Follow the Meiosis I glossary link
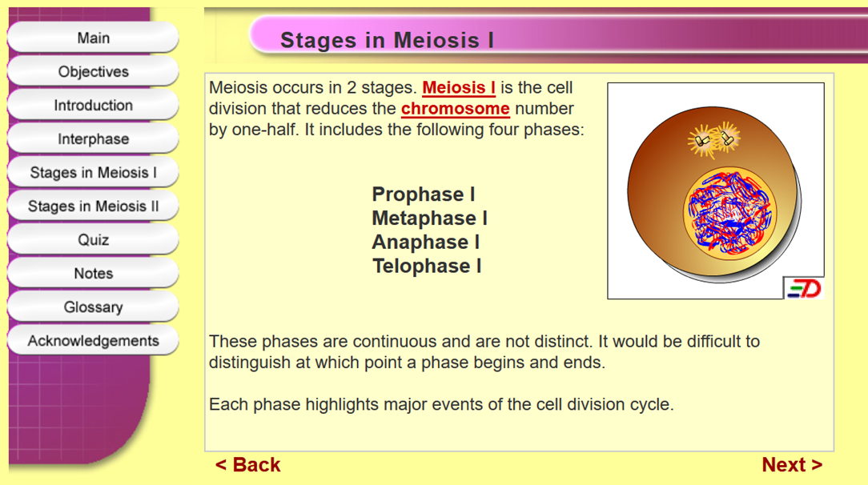This screenshot has width=868, height=485. pyautogui.click(x=458, y=87)
